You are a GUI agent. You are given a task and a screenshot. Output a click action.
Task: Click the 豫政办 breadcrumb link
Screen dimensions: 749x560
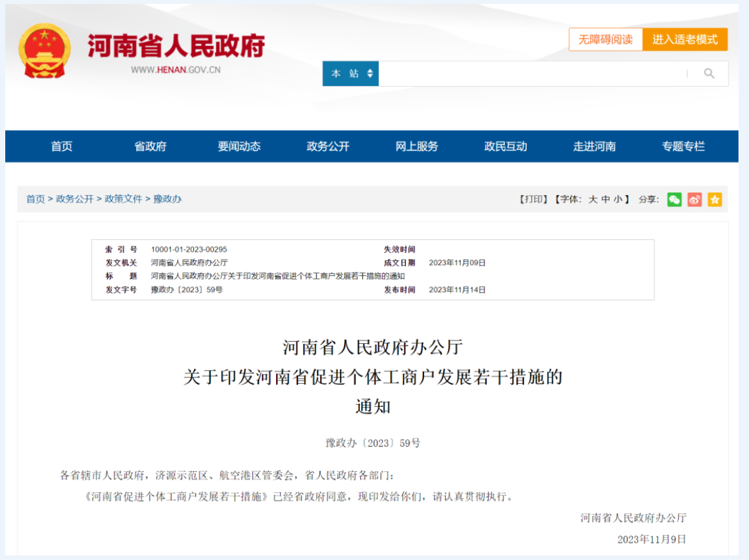click(168, 199)
